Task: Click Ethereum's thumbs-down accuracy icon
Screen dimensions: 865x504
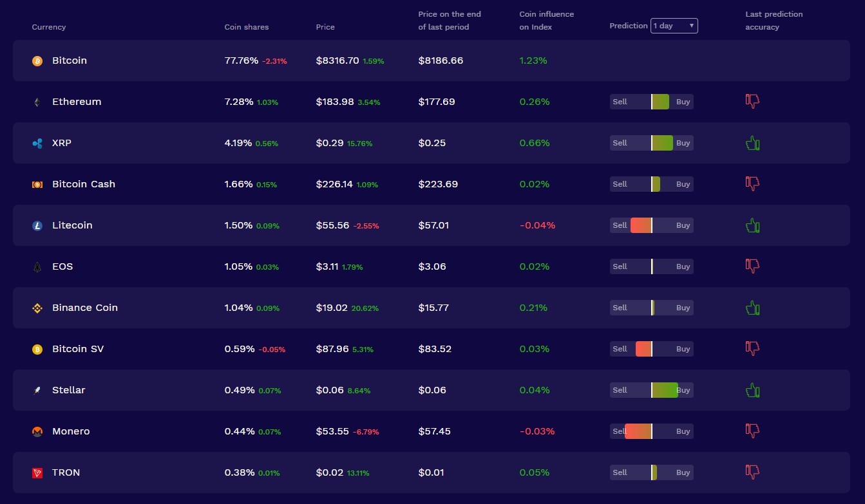Action: [x=752, y=101]
